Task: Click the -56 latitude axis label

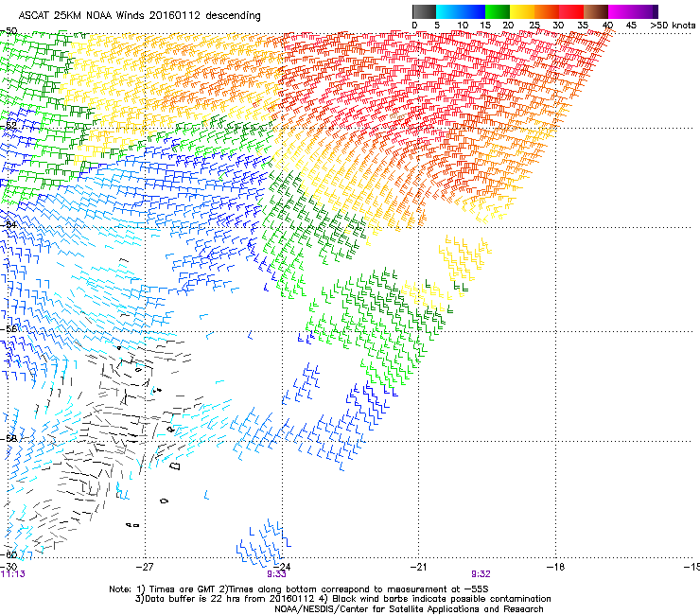Action: [x=9, y=329]
